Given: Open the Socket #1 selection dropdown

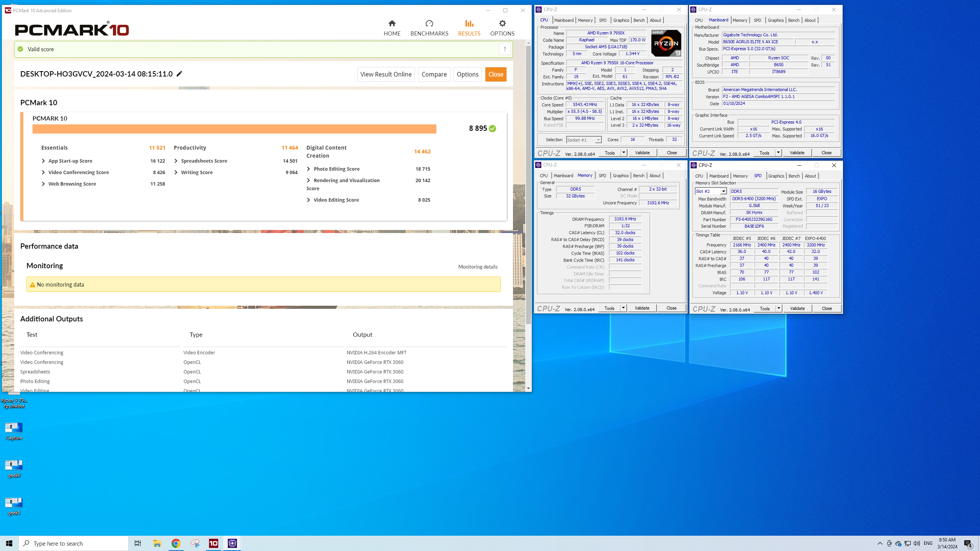Looking at the screenshot, I should tap(584, 140).
